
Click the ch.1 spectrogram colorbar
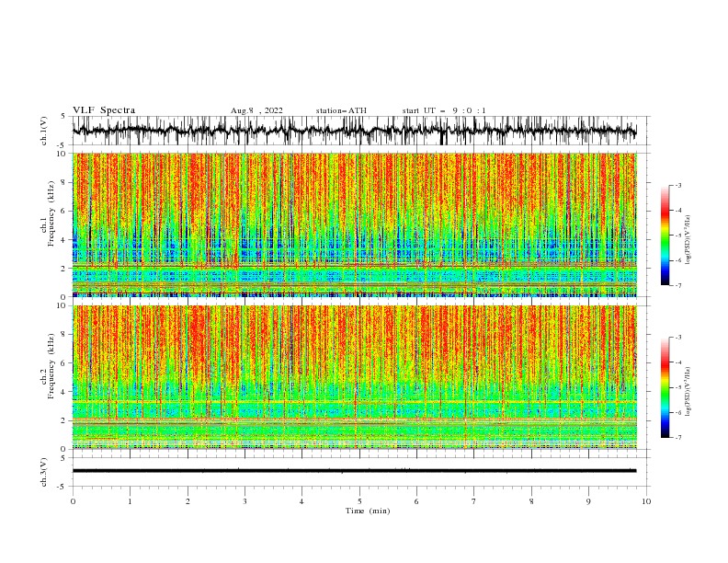click(665, 236)
